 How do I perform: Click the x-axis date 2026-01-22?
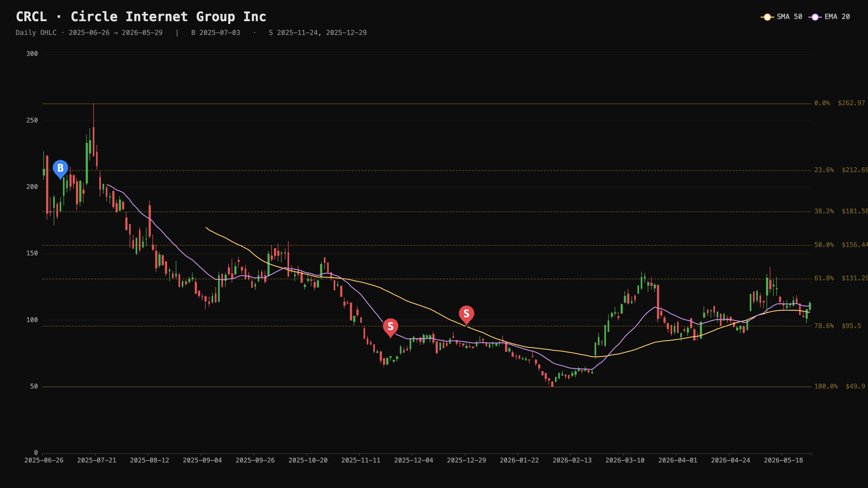point(519,460)
